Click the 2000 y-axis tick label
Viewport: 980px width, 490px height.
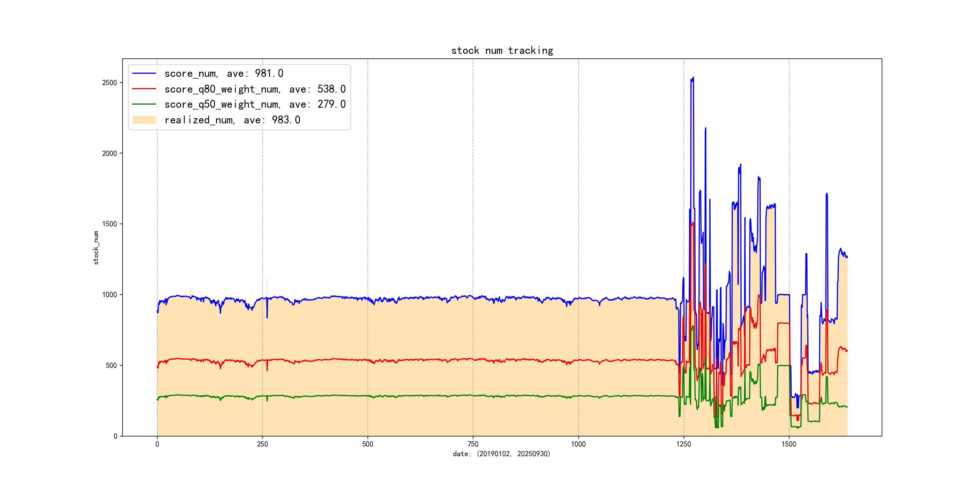point(109,153)
